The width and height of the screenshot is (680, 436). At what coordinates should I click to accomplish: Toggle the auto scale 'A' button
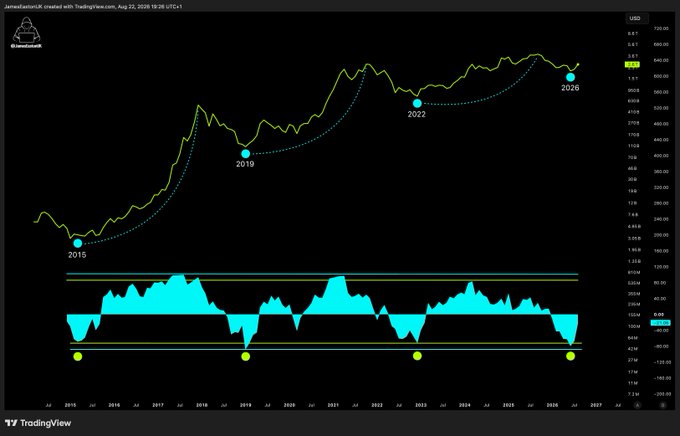click(x=637, y=405)
